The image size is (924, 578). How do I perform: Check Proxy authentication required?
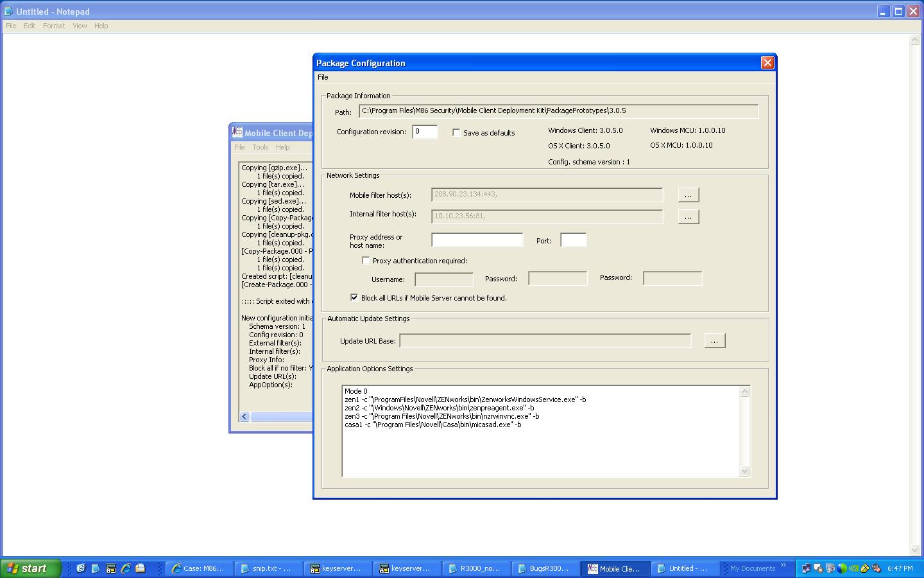pyautogui.click(x=366, y=261)
